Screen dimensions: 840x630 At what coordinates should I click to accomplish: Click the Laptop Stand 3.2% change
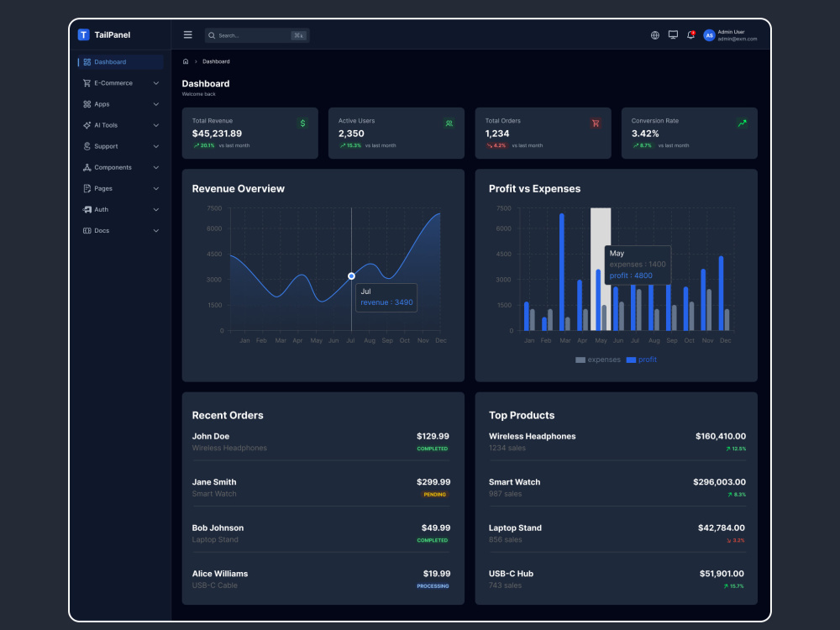click(x=736, y=540)
